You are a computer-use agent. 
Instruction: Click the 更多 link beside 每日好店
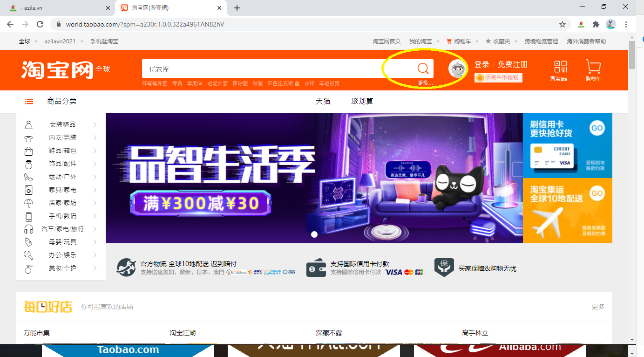coord(598,307)
